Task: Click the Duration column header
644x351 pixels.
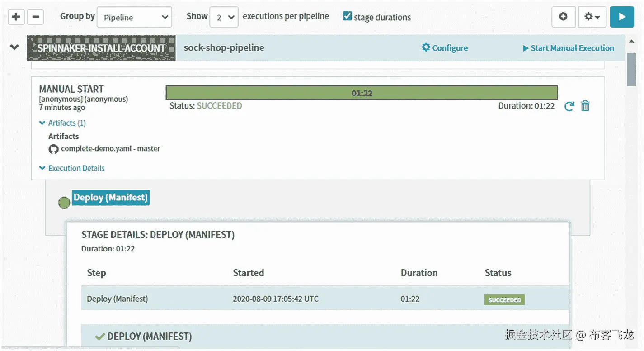Action: (x=419, y=273)
